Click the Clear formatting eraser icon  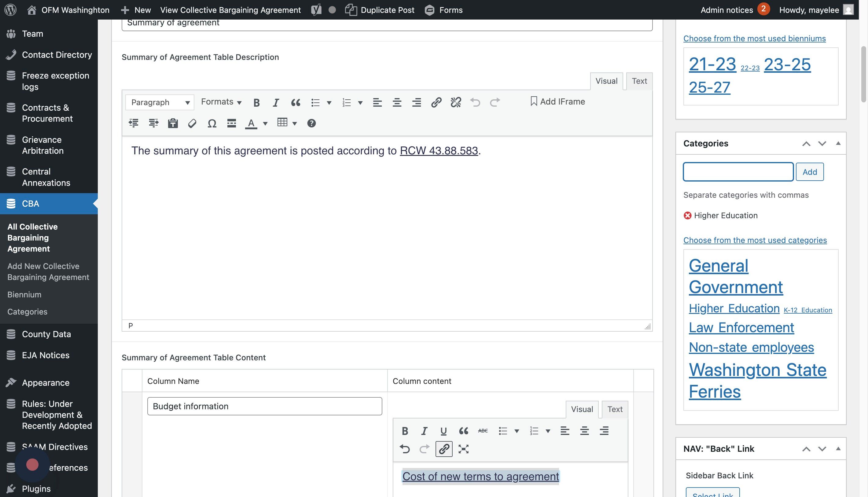click(x=192, y=123)
